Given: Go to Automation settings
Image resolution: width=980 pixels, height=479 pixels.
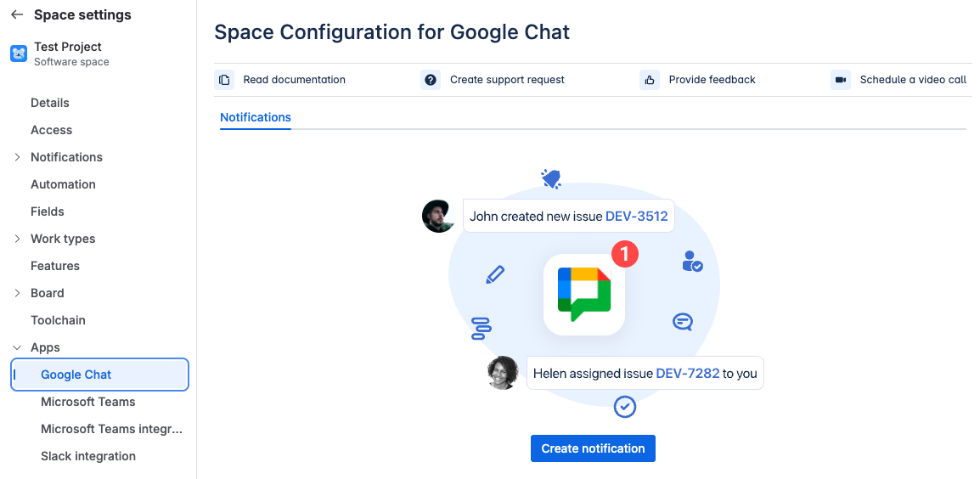Looking at the screenshot, I should coord(63,184).
